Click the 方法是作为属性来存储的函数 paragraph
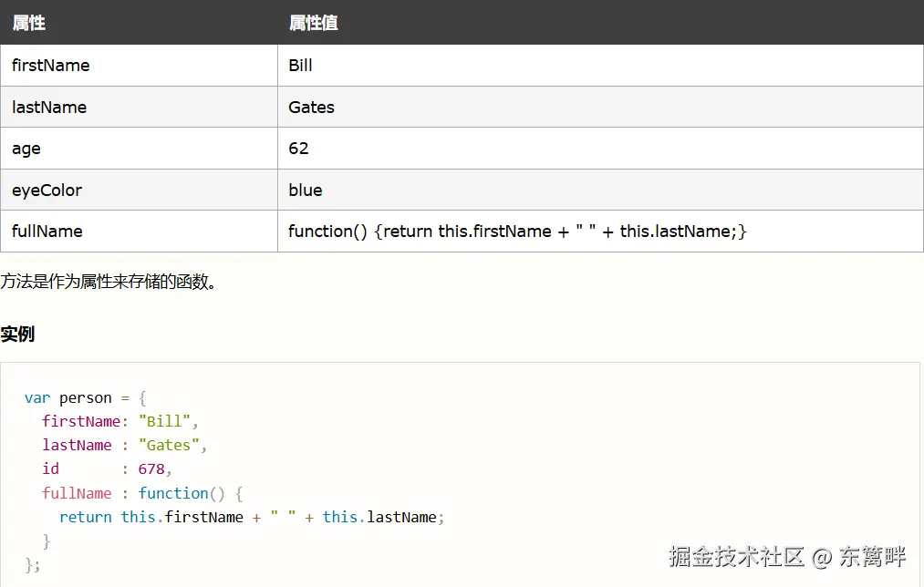 (x=109, y=282)
